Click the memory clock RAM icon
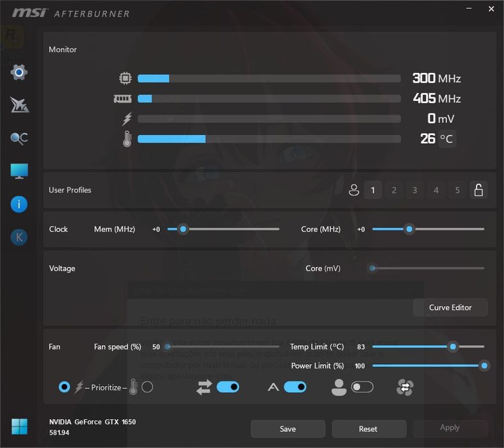This screenshot has height=448, width=504. [123, 99]
